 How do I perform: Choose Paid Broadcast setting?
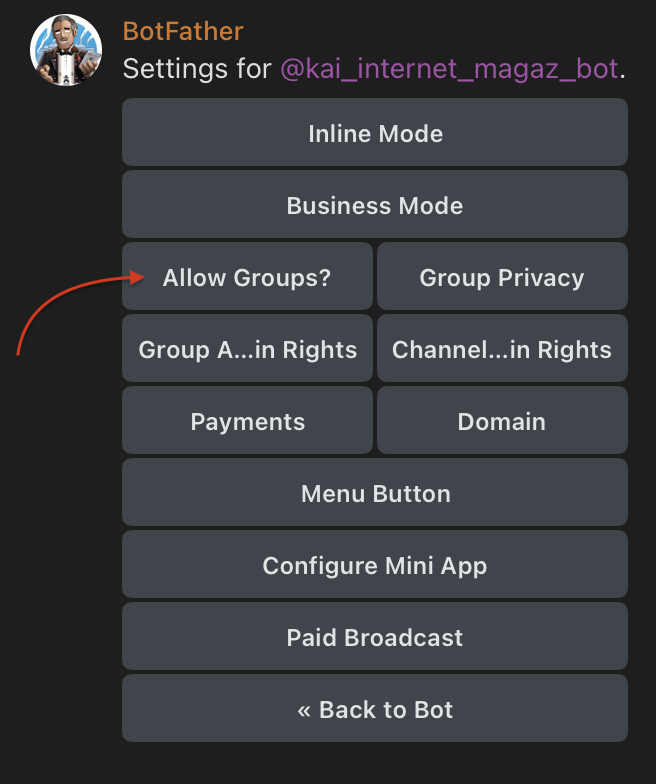click(375, 638)
